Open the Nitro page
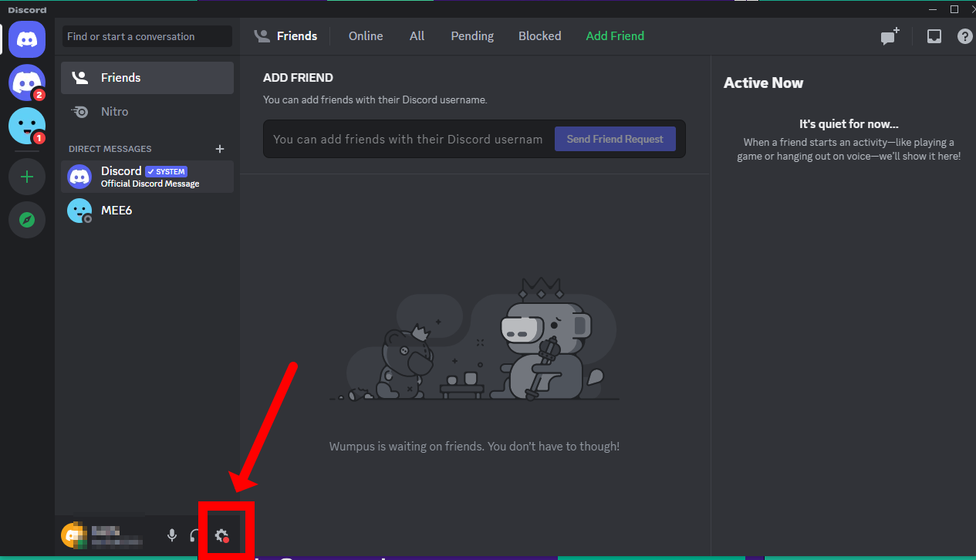This screenshot has height=560, width=976. point(147,112)
